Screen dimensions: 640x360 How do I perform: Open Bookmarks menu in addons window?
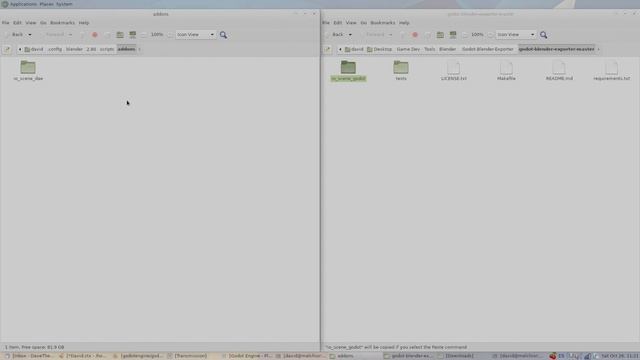pos(62,23)
